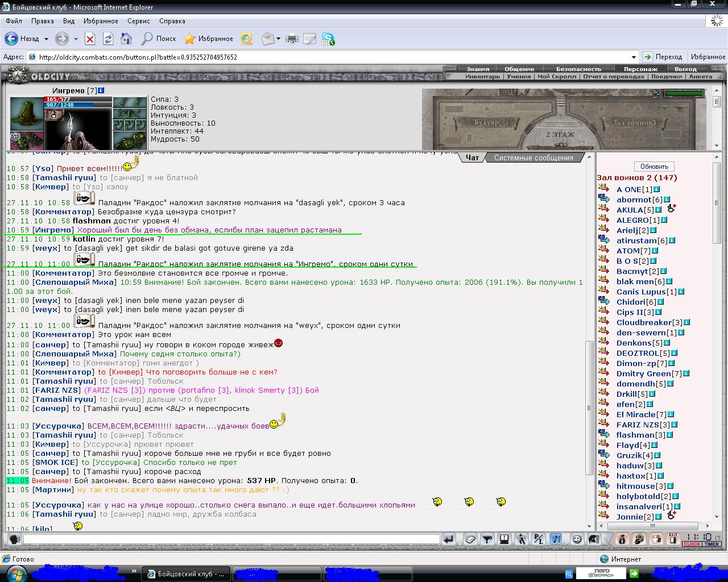Click the Skype add-on icon in toolbar

pos(328,39)
